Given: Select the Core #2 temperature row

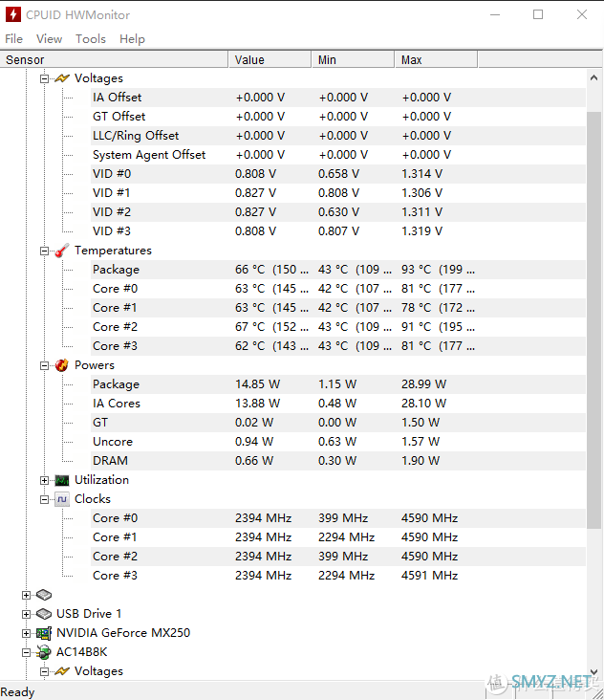Looking at the screenshot, I should coord(338,327).
